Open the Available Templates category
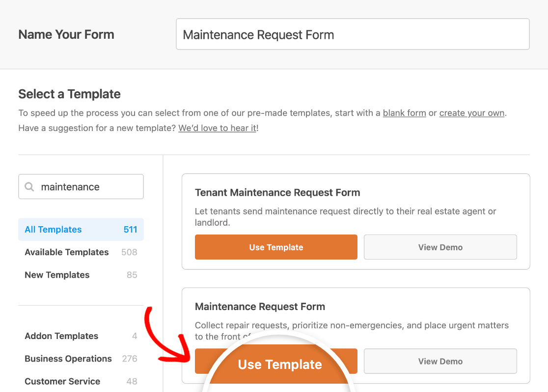The width and height of the screenshot is (548, 392). (81, 252)
